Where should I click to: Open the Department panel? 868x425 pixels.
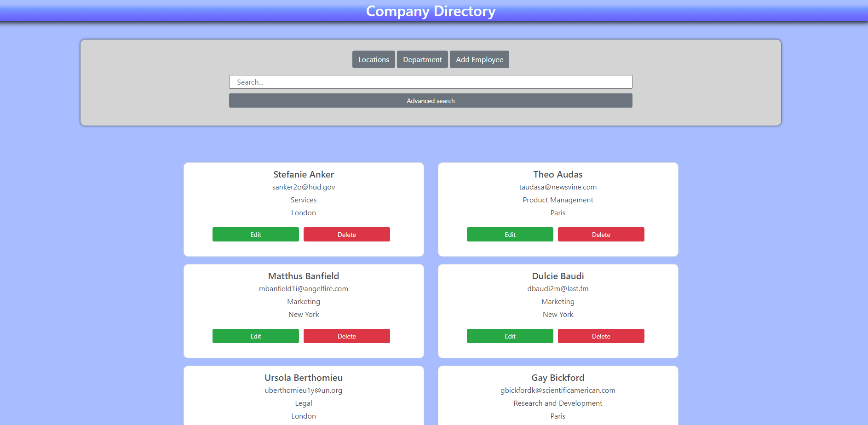click(x=422, y=59)
